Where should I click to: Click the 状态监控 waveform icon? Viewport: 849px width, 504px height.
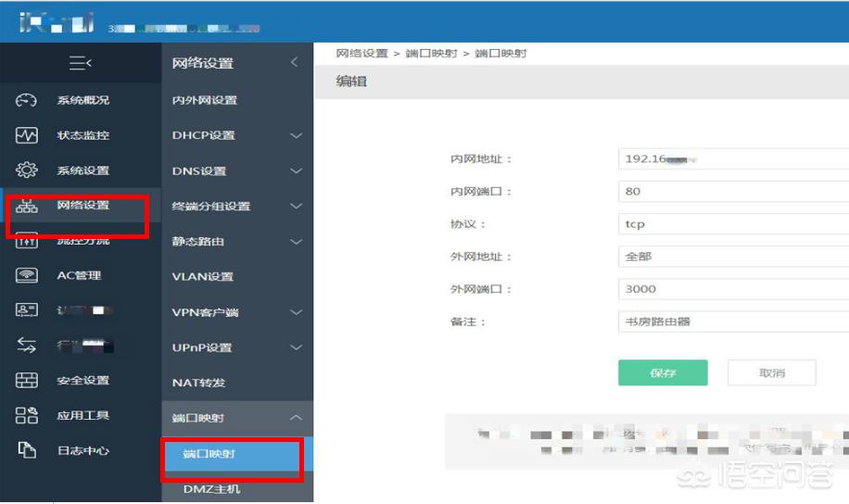tap(27, 135)
